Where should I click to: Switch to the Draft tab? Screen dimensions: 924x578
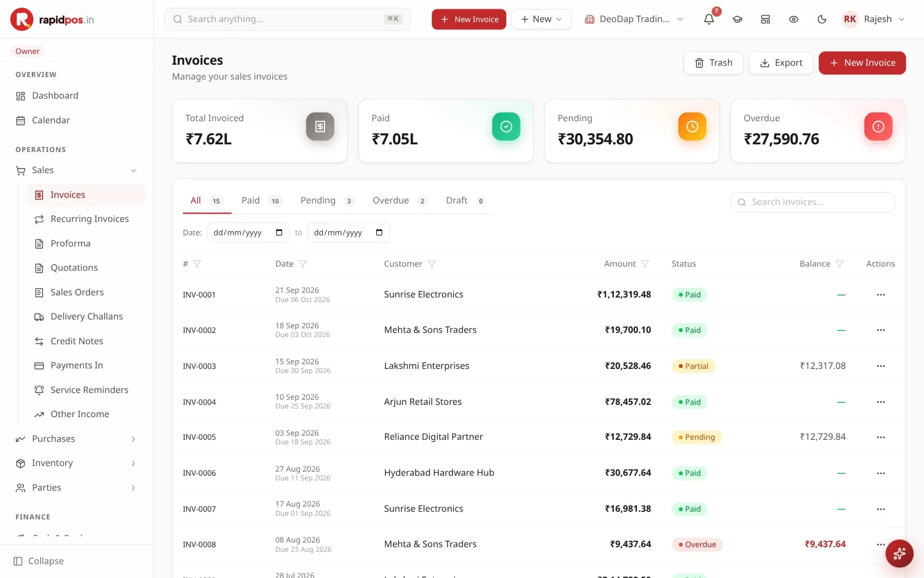[x=465, y=201]
